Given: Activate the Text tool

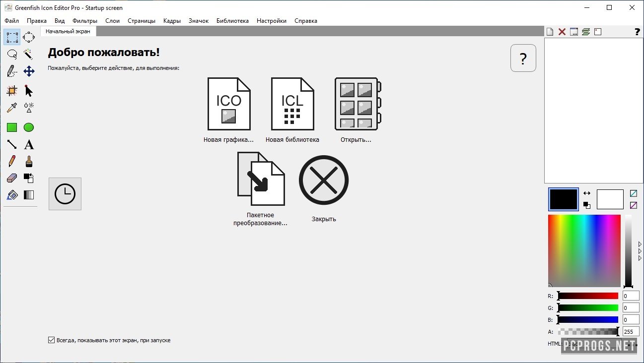Looking at the screenshot, I should [29, 145].
